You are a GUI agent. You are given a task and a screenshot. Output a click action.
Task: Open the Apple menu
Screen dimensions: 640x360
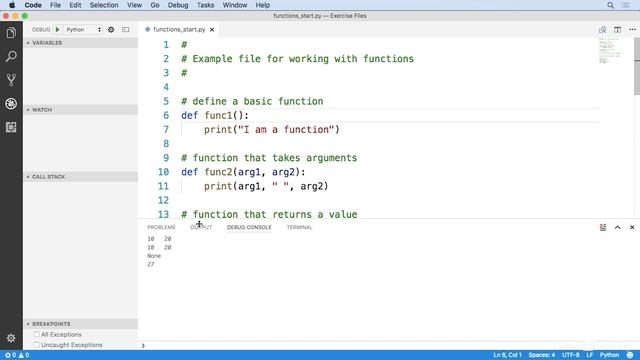12,5
